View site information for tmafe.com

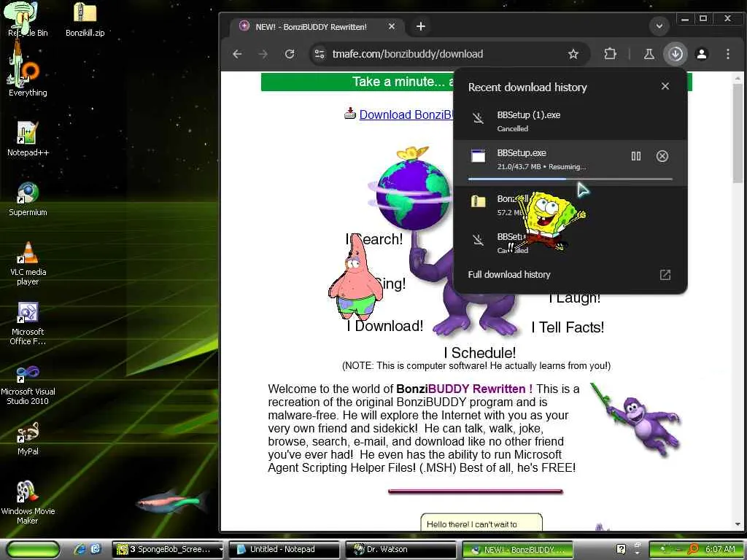pos(320,54)
